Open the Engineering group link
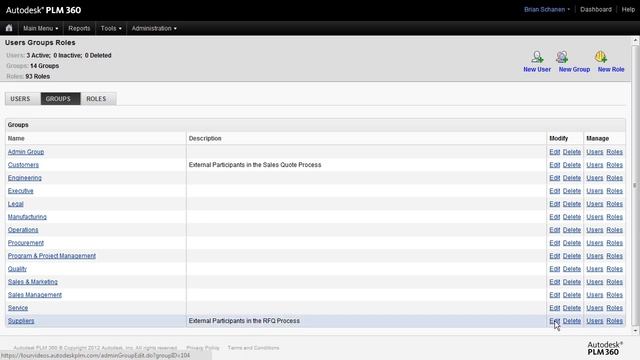 click(24, 178)
